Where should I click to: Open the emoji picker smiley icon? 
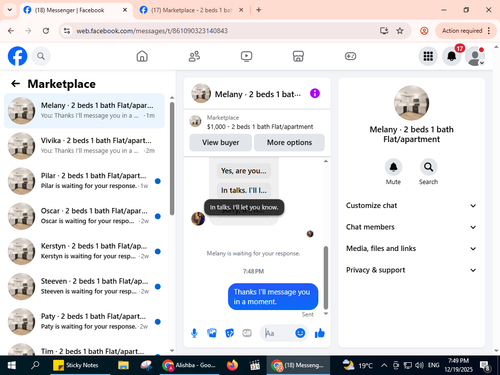300,333
